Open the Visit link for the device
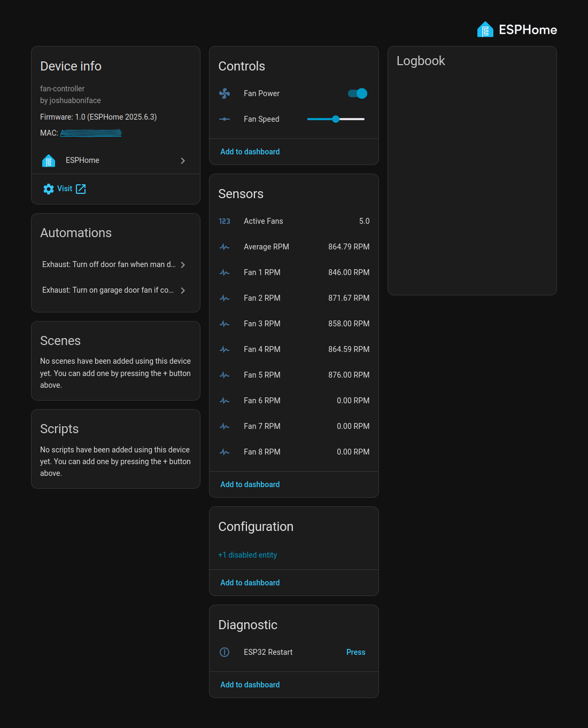 pos(64,189)
